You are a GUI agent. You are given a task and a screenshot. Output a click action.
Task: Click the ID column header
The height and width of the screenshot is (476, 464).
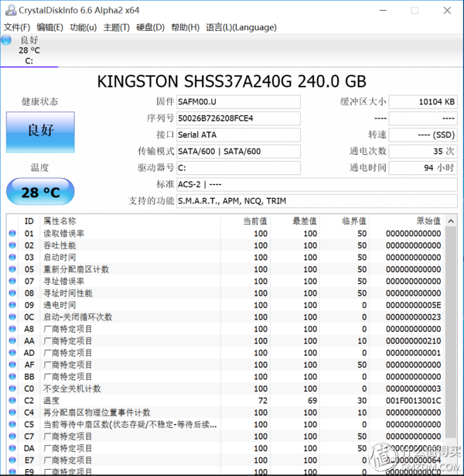tap(29, 221)
